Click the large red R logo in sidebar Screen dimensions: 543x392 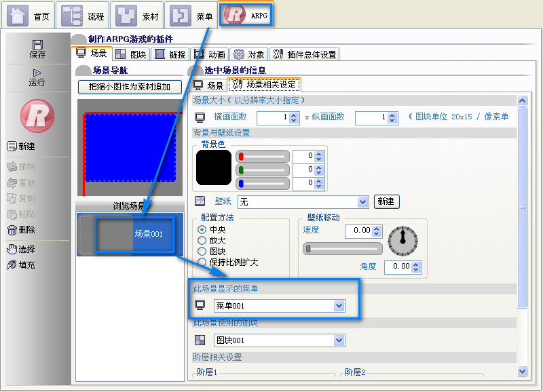coord(37,116)
